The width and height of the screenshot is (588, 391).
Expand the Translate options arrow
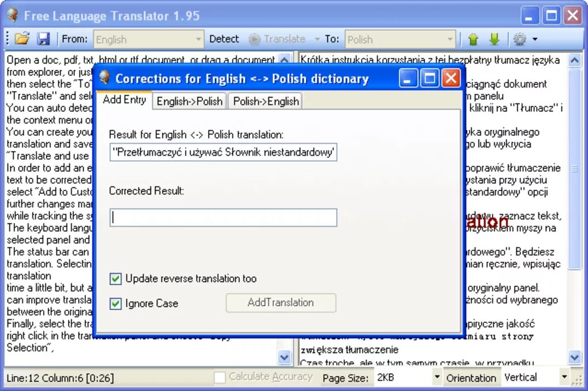317,39
